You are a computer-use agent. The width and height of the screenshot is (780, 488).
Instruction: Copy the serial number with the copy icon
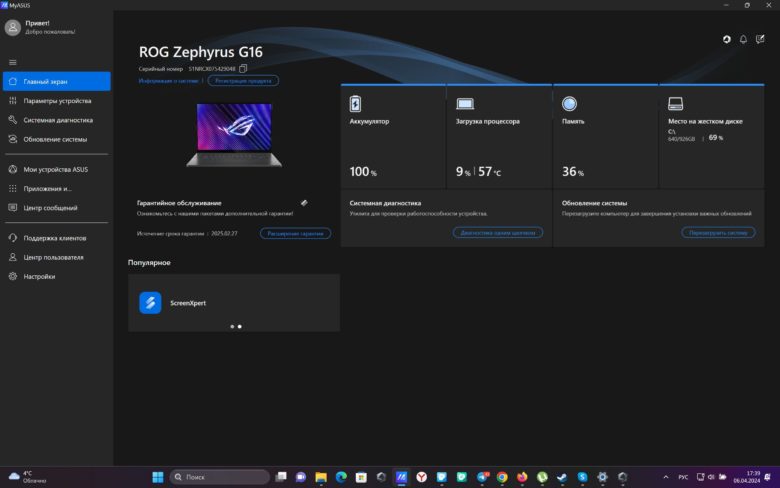click(243, 69)
